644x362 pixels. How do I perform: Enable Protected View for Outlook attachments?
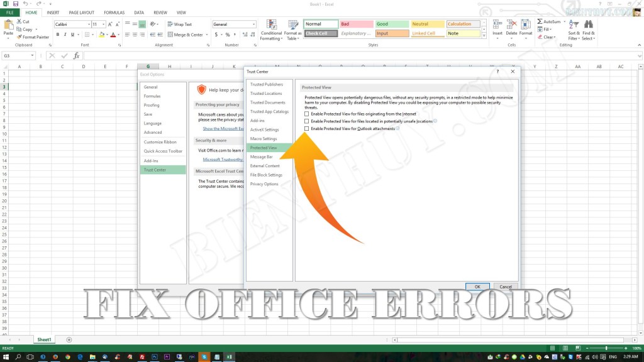point(307,129)
